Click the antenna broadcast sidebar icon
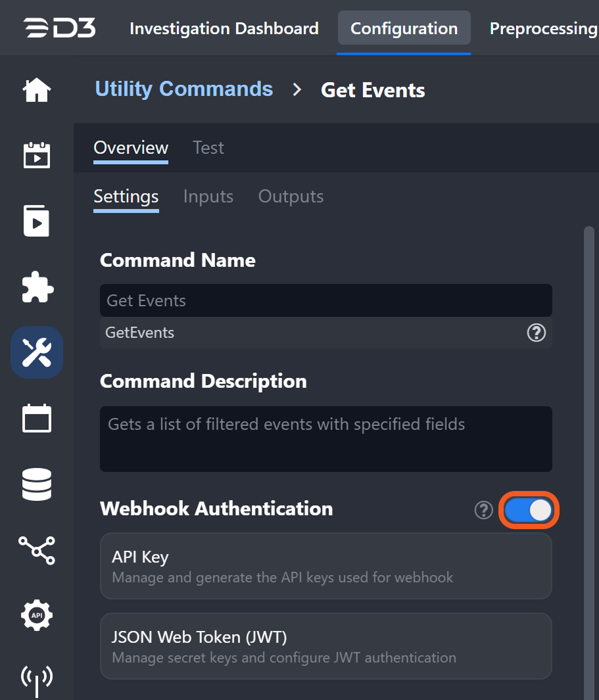 click(37, 678)
